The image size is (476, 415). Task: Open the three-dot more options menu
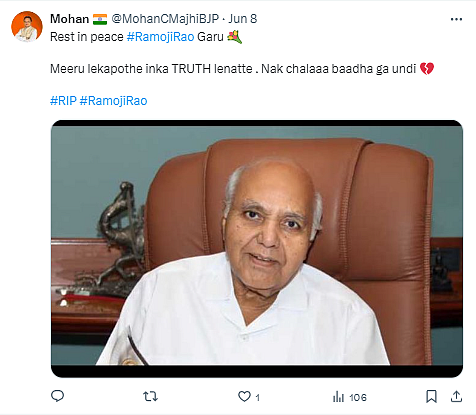tap(456, 19)
